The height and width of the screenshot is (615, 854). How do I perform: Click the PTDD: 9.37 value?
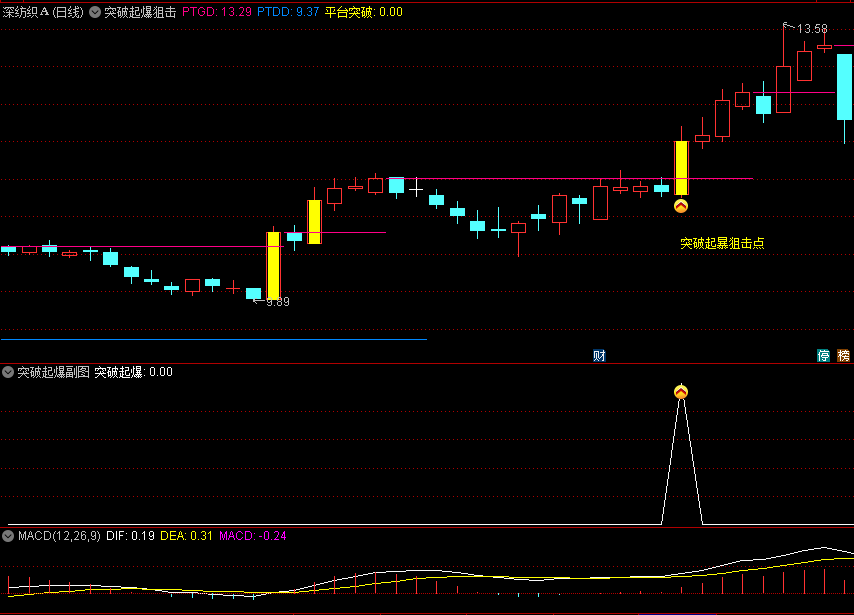288,12
